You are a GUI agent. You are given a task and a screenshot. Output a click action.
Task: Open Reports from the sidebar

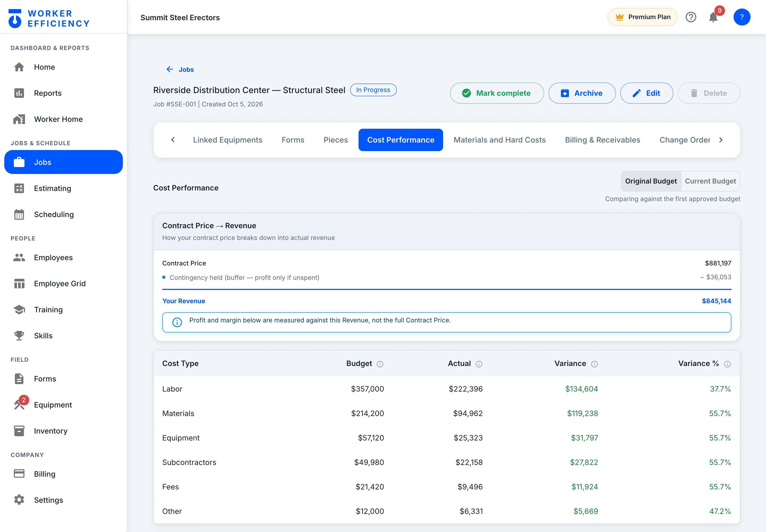[x=63, y=93]
